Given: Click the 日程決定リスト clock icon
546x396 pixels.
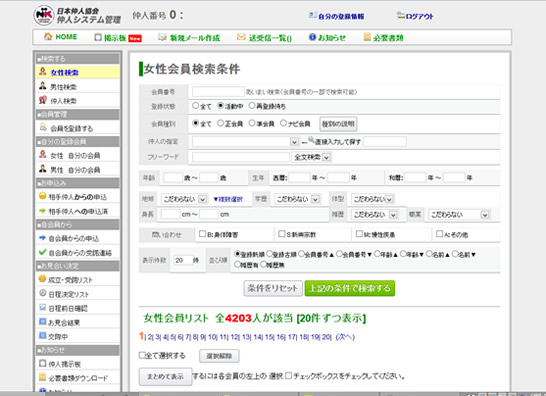Looking at the screenshot, I should pyautogui.click(x=42, y=293).
